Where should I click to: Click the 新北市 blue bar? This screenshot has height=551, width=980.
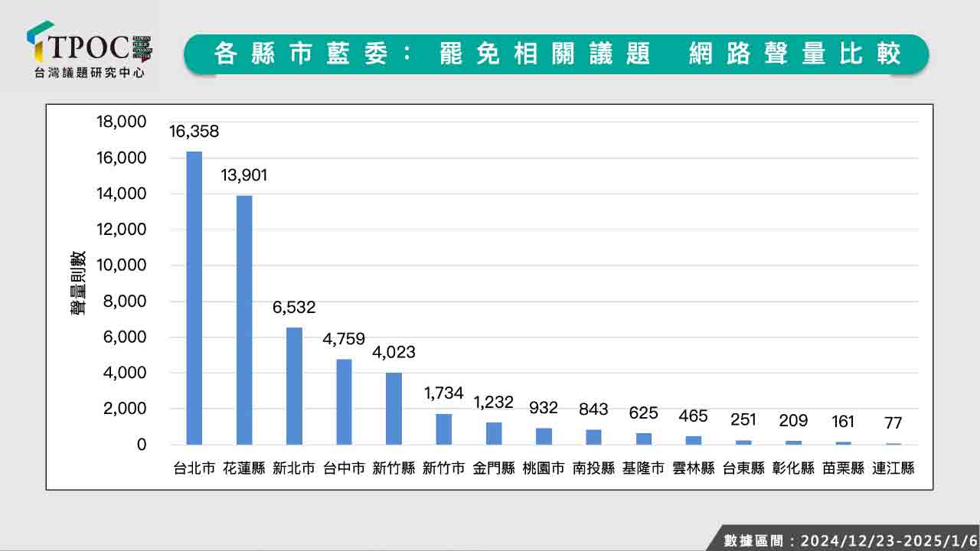[294, 386]
